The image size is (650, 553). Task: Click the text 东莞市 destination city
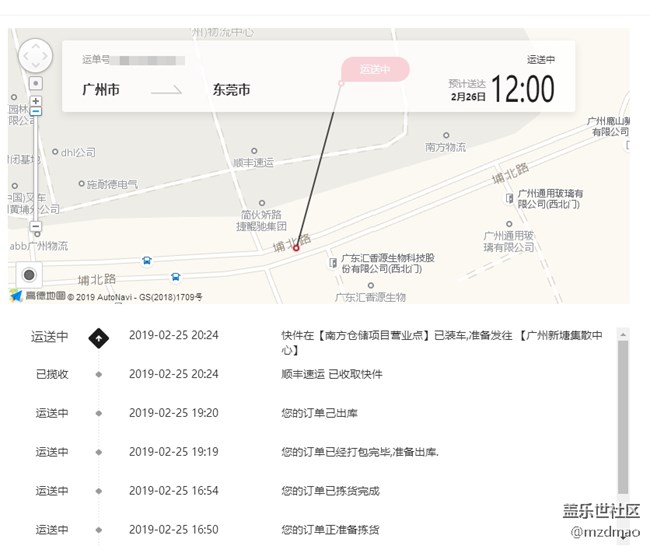[231, 90]
